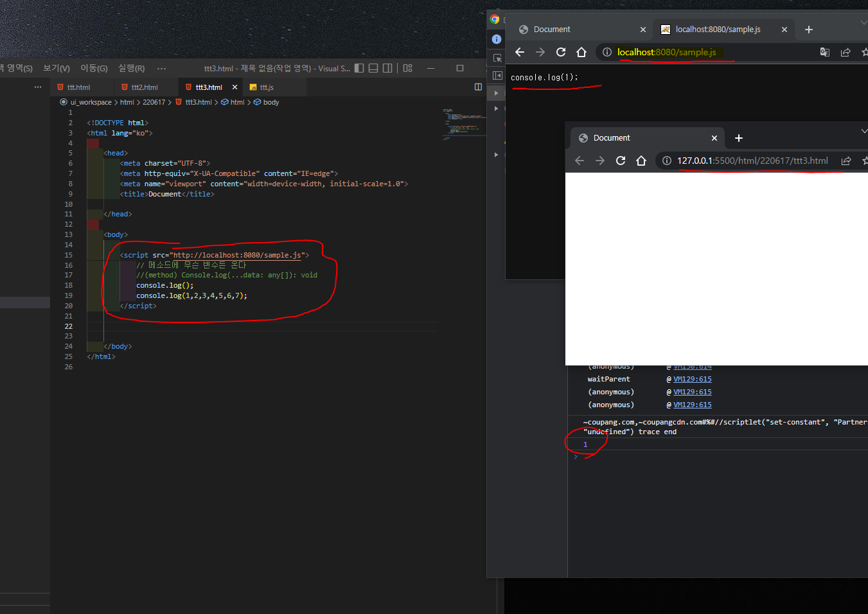Screen dimensions: 868x614
Task: Go to home page in 127.0.0.1 Chrome window
Action: (x=641, y=161)
